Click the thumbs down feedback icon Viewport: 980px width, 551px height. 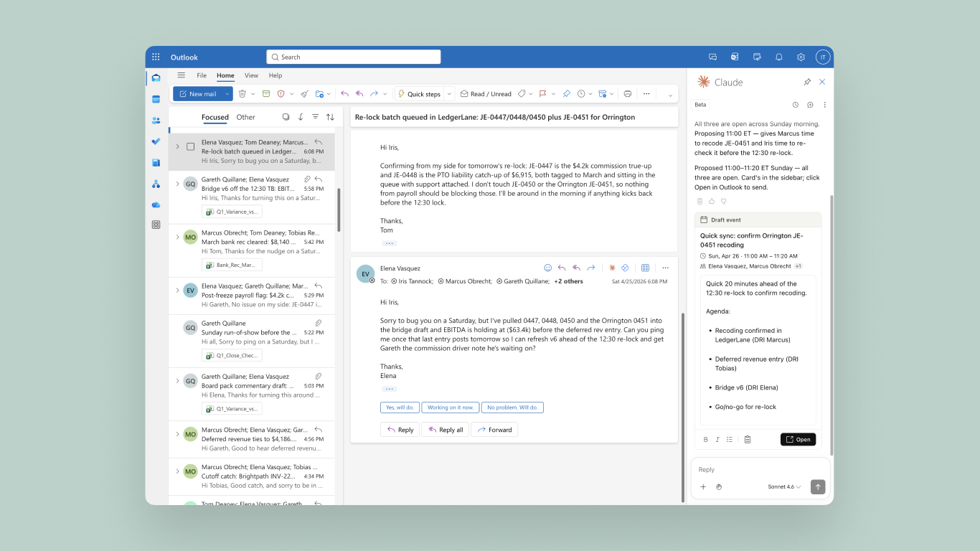pyautogui.click(x=723, y=202)
